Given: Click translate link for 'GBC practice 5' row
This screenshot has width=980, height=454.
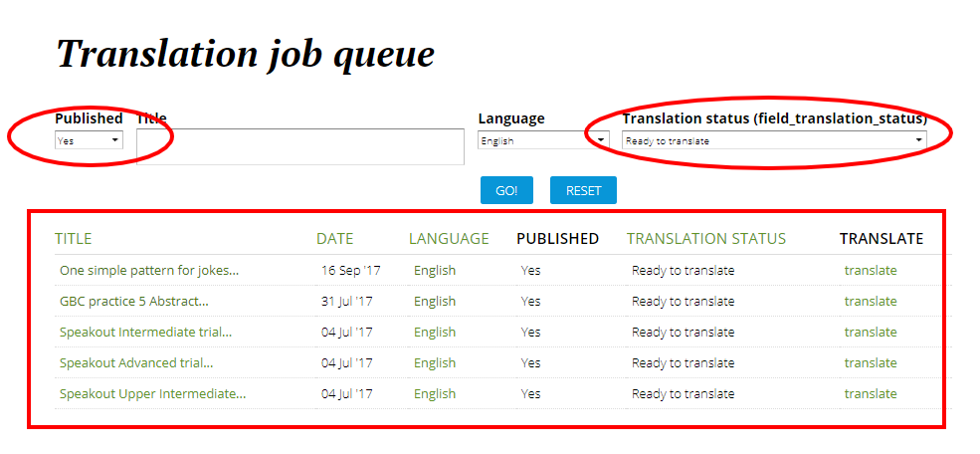Looking at the screenshot, I should [870, 301].
